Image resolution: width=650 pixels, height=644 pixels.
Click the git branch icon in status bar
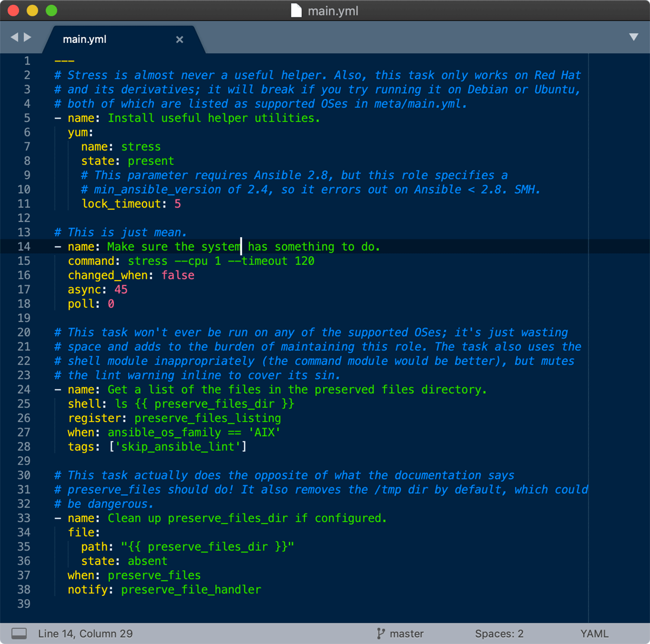(x=381, y=634)
